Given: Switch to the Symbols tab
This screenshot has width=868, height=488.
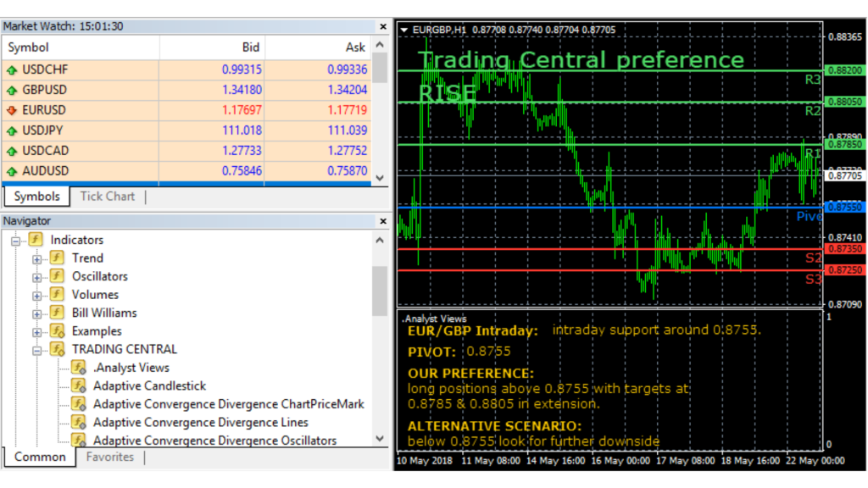Looking at the screenshot, I should point(37,197).
